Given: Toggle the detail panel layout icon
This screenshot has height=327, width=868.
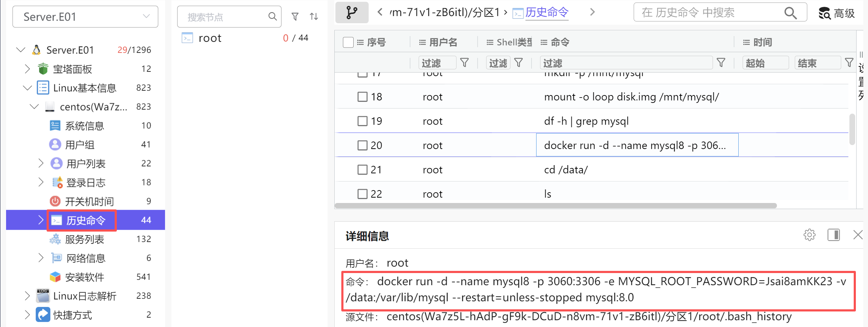Looking at the screenshot, I should click(833, 235).
